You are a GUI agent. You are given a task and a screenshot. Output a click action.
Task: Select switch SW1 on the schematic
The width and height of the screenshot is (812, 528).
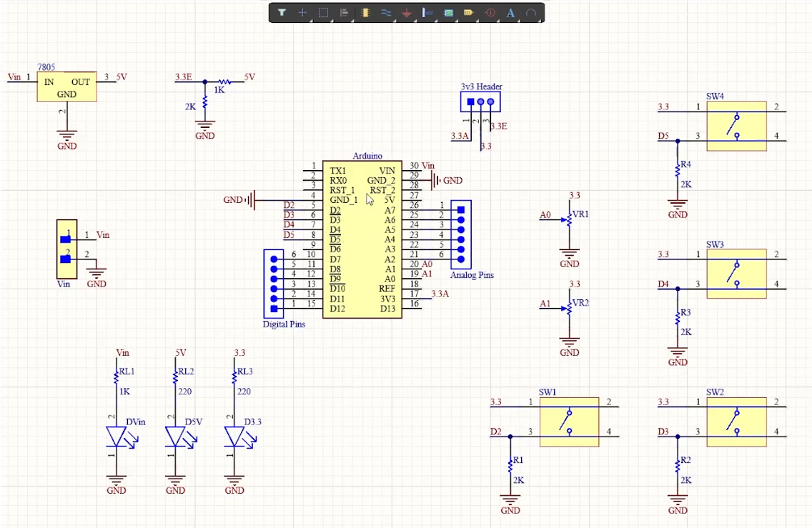(x=568, y=422)
